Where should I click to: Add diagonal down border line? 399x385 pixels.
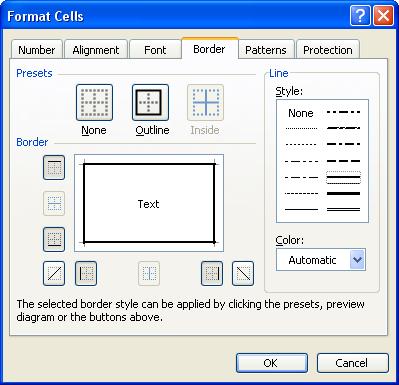pos(243,274)
